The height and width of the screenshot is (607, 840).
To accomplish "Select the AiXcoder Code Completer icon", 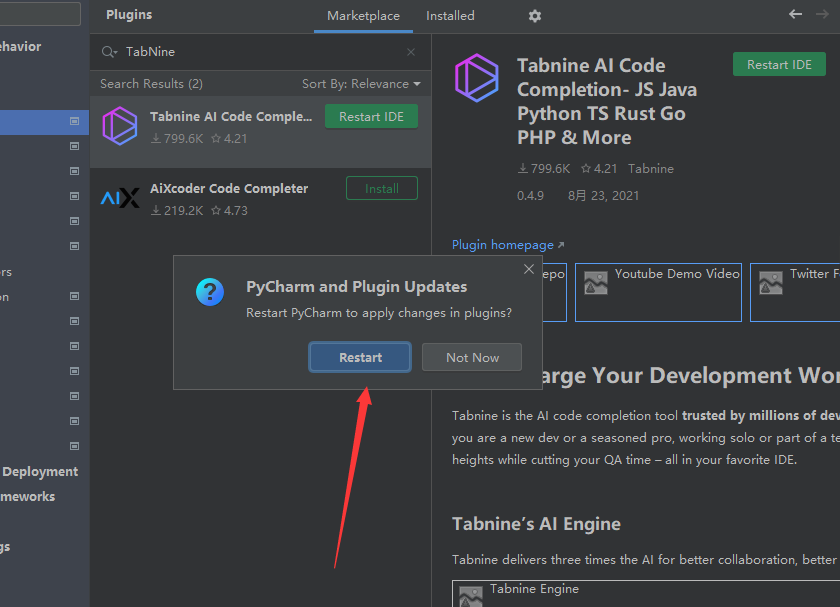I will click(120, 198).
